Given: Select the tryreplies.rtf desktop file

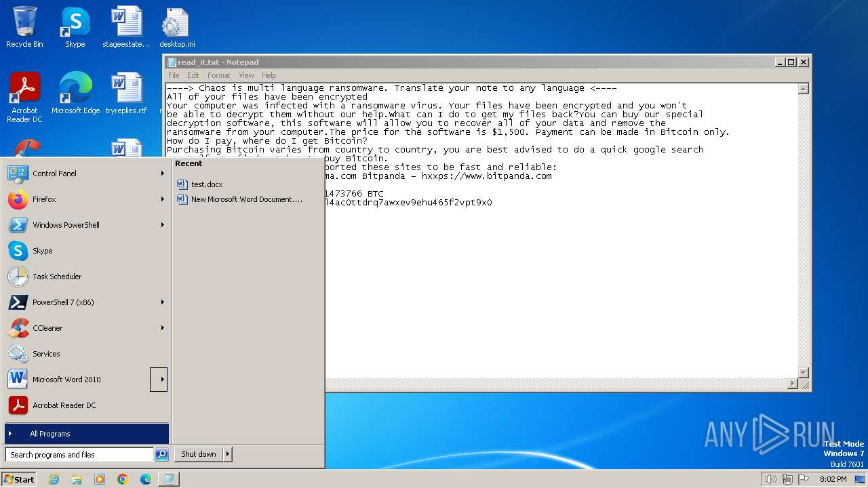Looking at the screenshot, I should [126, 94].
